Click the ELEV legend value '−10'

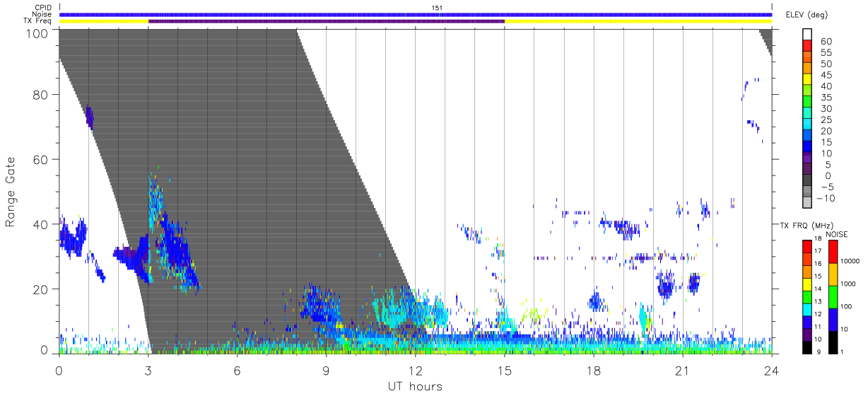click(x=826, y=198)
